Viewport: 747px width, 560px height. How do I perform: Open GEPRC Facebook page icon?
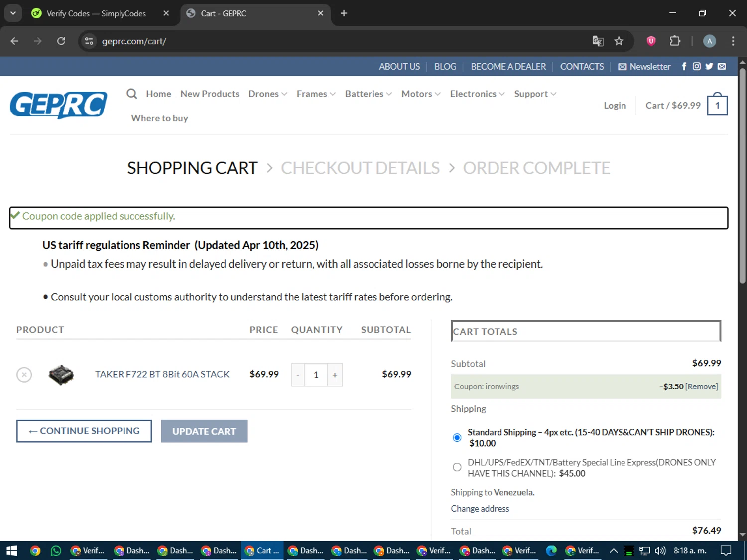684,66
